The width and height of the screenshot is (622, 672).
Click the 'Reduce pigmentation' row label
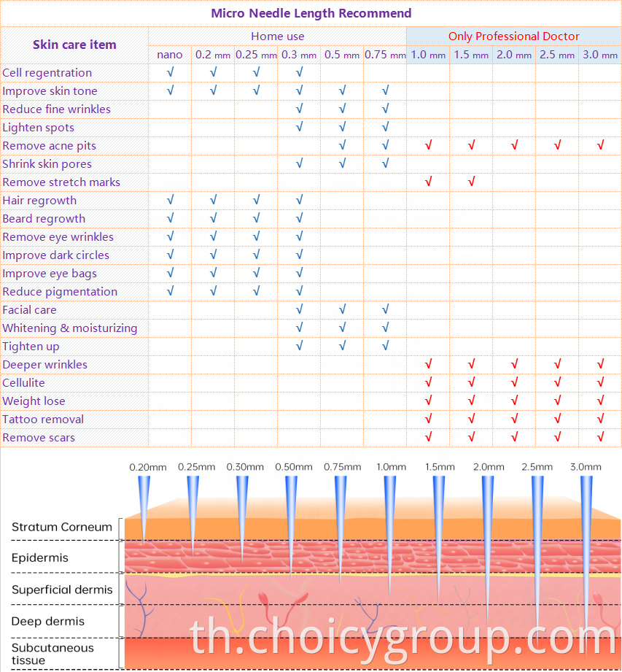60,292
